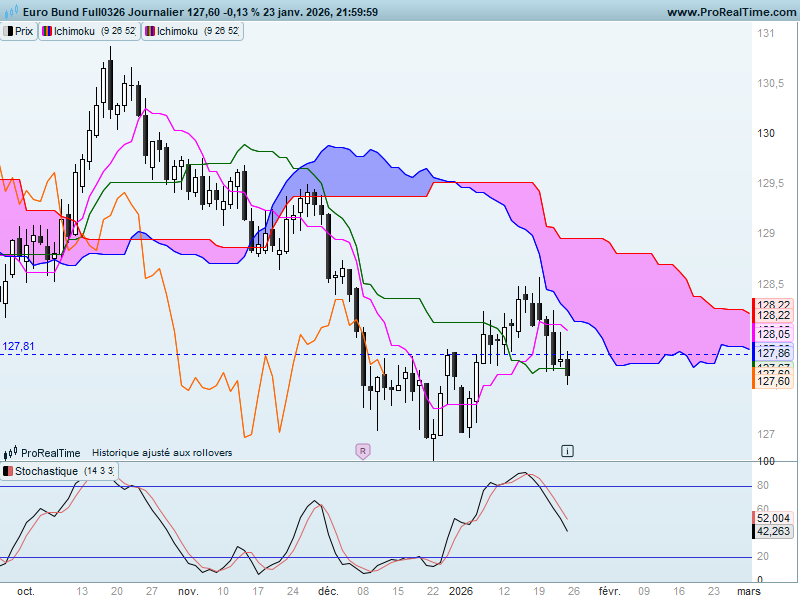
Task: Click the Prix candlestick icon
Action: pyautogui.click(x=8, y=31)
